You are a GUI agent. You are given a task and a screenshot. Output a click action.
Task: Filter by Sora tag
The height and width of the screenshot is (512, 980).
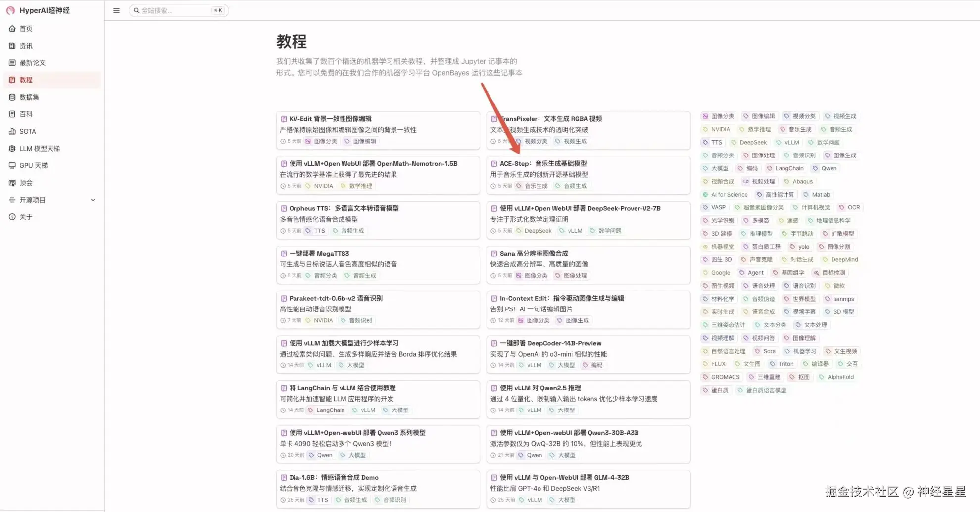[765, 351]
